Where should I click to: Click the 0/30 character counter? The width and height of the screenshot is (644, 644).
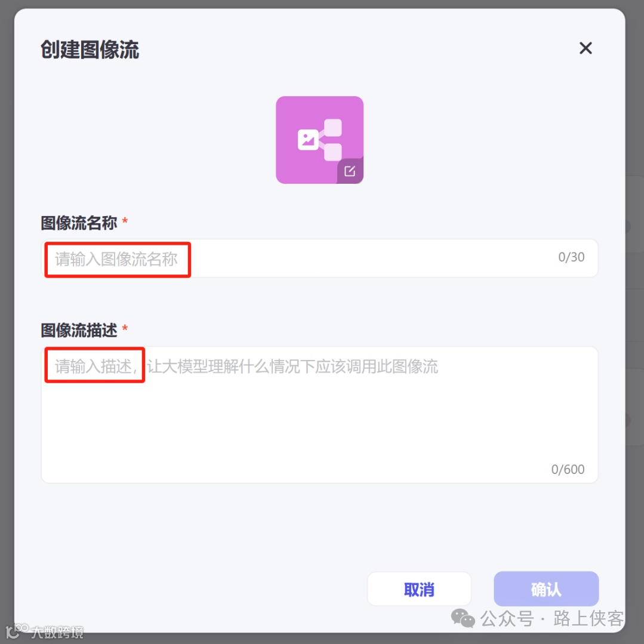(x=571, y=257)
